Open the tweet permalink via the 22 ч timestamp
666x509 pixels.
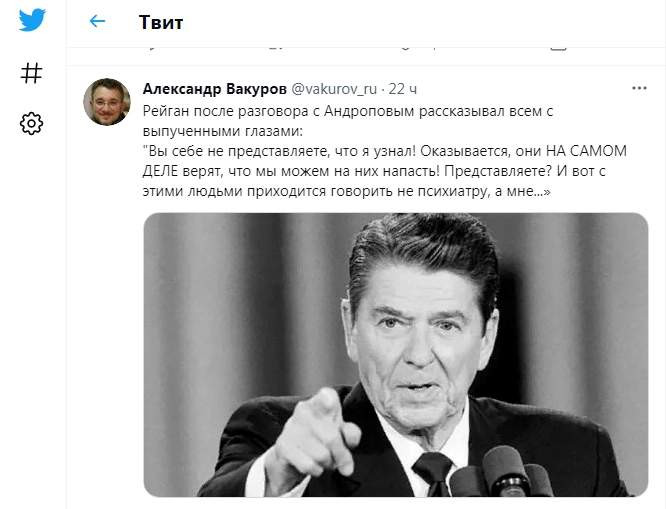point(403,89)
